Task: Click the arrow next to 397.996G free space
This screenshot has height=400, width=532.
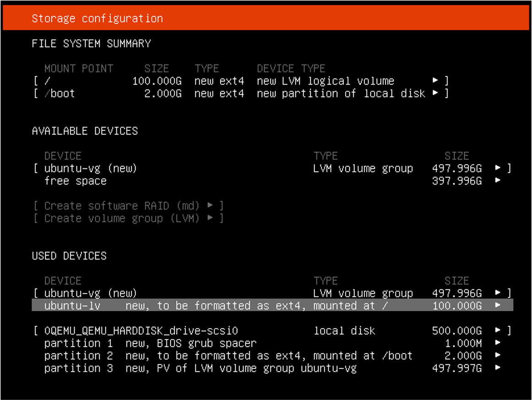Action: tap(498, 181)
